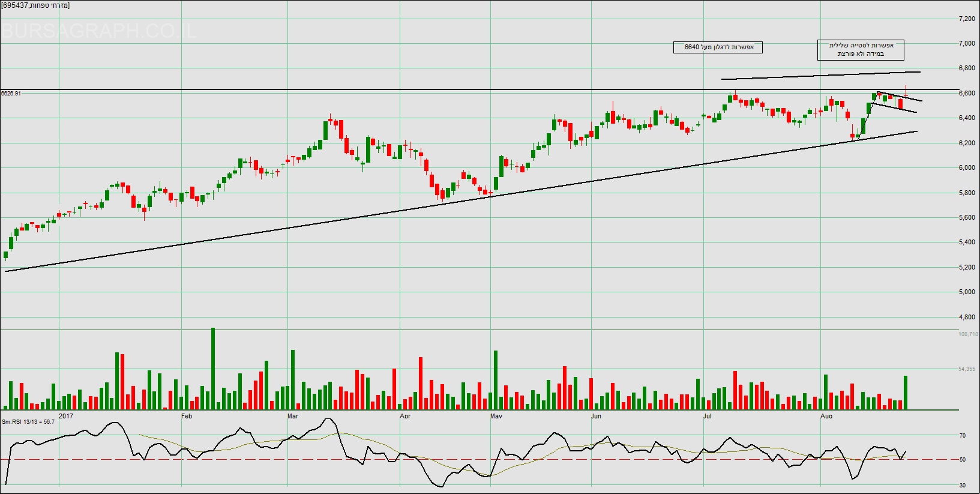Select the Jul marker on the timeline
980x494 pixels.
(x=708, y=416)
